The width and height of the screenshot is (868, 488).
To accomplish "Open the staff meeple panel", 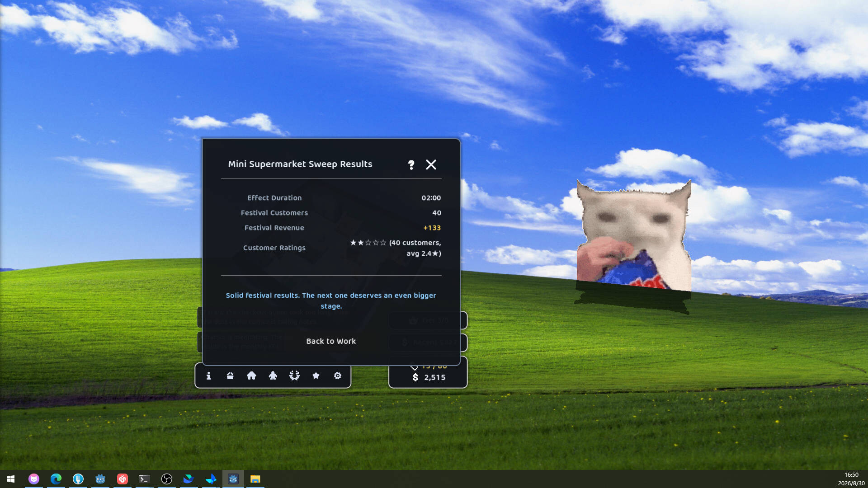I will pos(273,375).
